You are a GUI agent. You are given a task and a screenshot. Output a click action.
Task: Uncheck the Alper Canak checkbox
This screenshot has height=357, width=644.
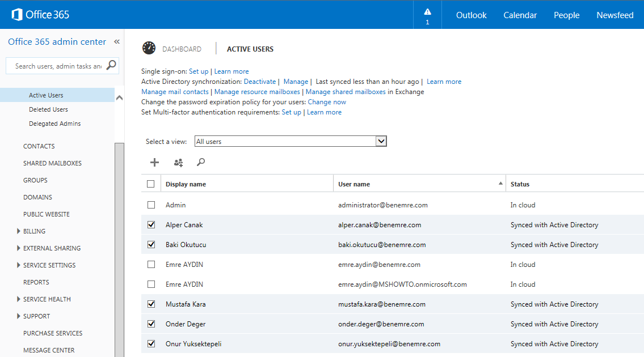pos(151,225)
